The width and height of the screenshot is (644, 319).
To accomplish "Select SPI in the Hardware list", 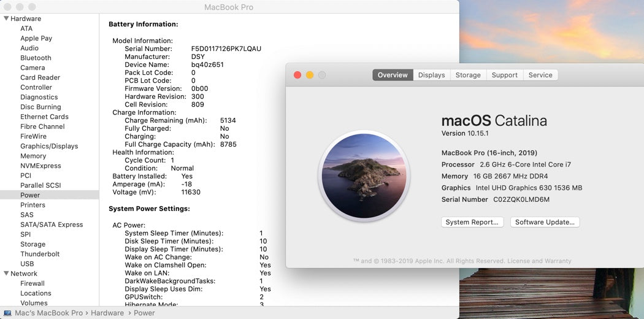I will tap(26, 234).
